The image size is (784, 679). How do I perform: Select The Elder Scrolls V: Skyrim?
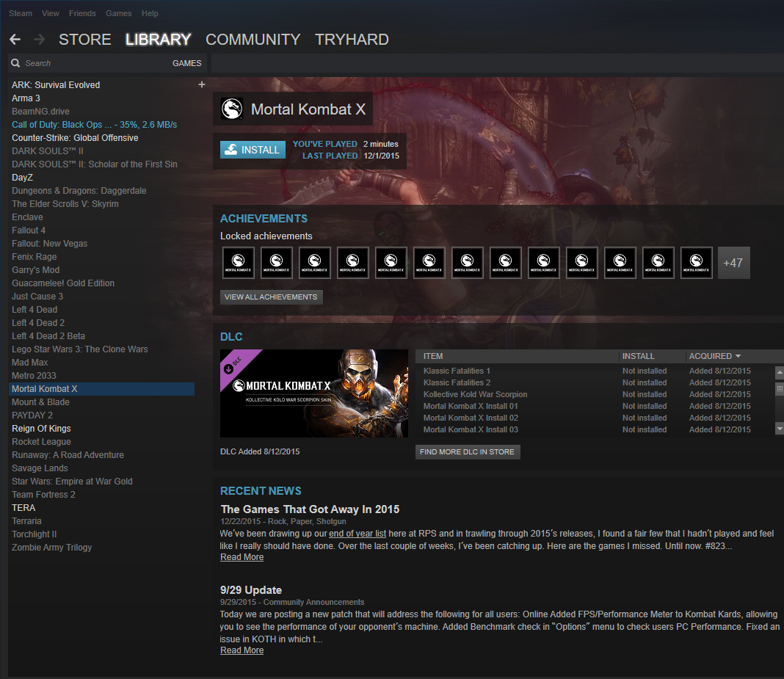tap(65, 204)
